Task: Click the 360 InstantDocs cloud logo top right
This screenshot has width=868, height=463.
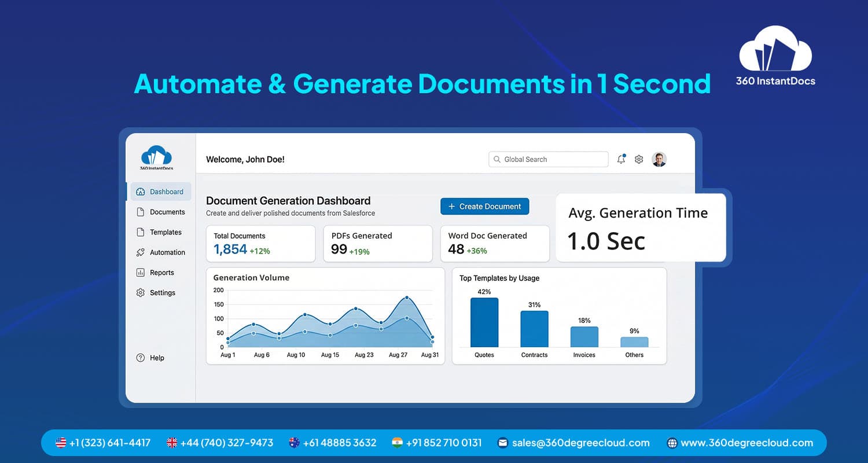Action: (775, 56)
